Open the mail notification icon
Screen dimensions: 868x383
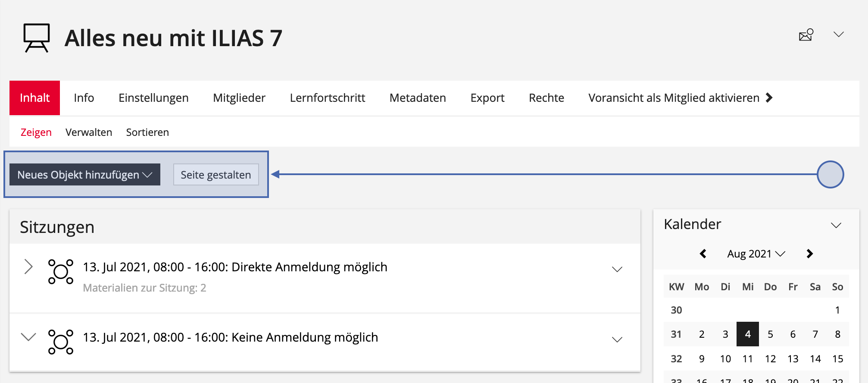(x=806, y=35)
